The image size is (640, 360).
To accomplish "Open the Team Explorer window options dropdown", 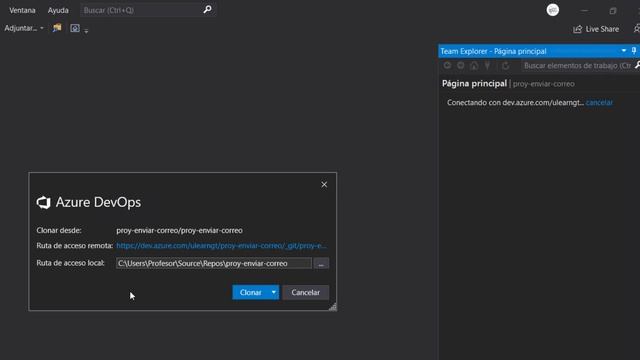I will 624,51.
